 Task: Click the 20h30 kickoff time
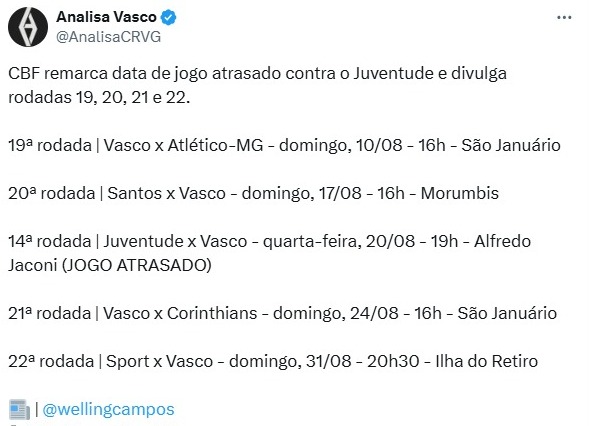click(393, 362)
